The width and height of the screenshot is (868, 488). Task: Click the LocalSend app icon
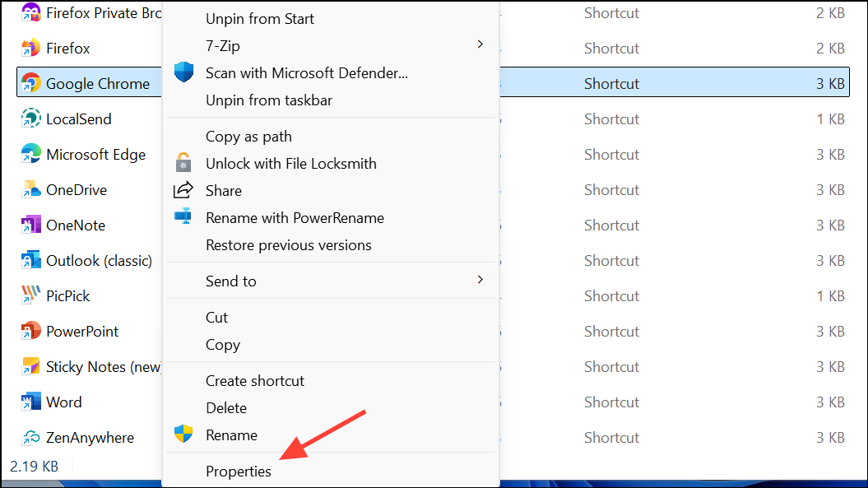[30, 119]
